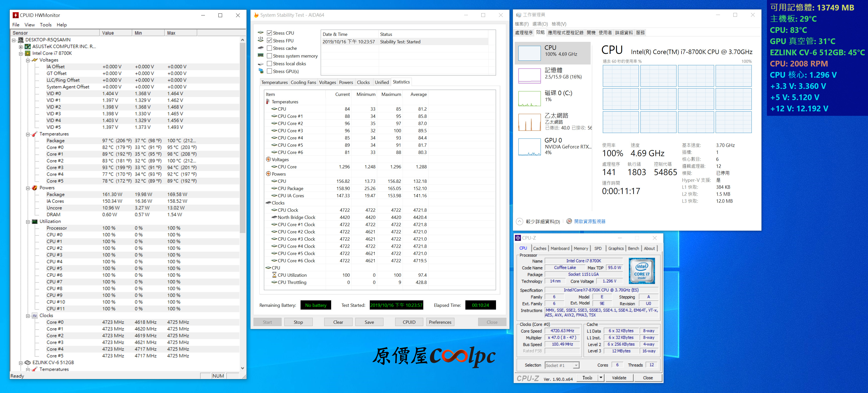Open the Memory tab in CPU-Z
The width and height of the screenshot is (868, 393).
[x=581, y=248]
